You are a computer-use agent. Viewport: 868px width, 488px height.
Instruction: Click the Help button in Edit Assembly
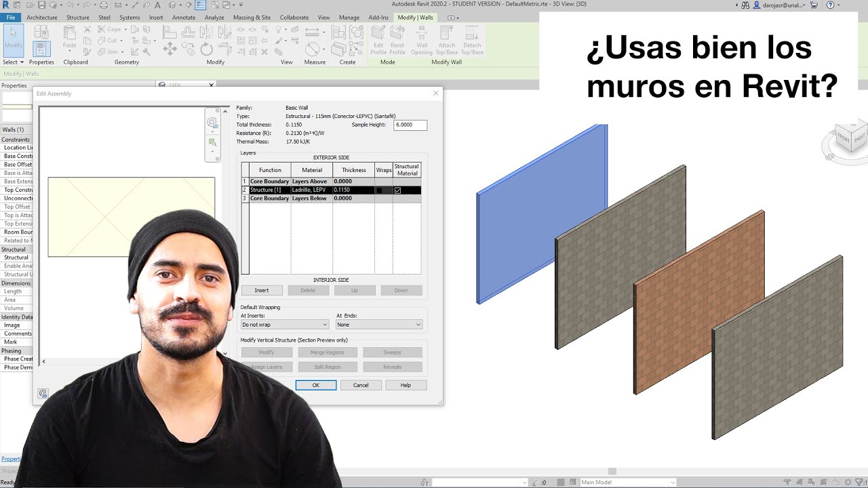(x=406, y=385)
